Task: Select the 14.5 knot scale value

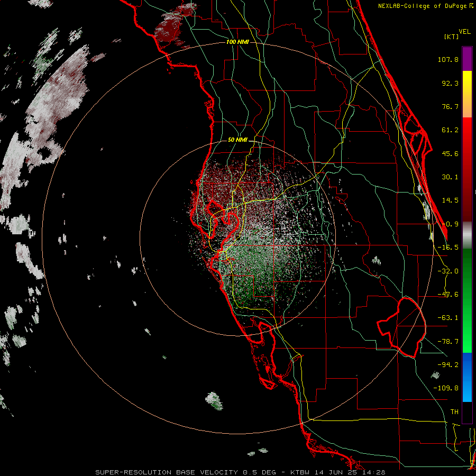Action: point(450,200)
